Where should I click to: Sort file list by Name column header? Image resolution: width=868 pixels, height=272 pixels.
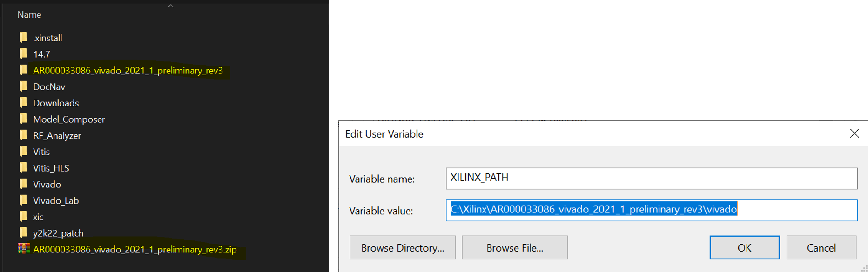coord(29,15)
